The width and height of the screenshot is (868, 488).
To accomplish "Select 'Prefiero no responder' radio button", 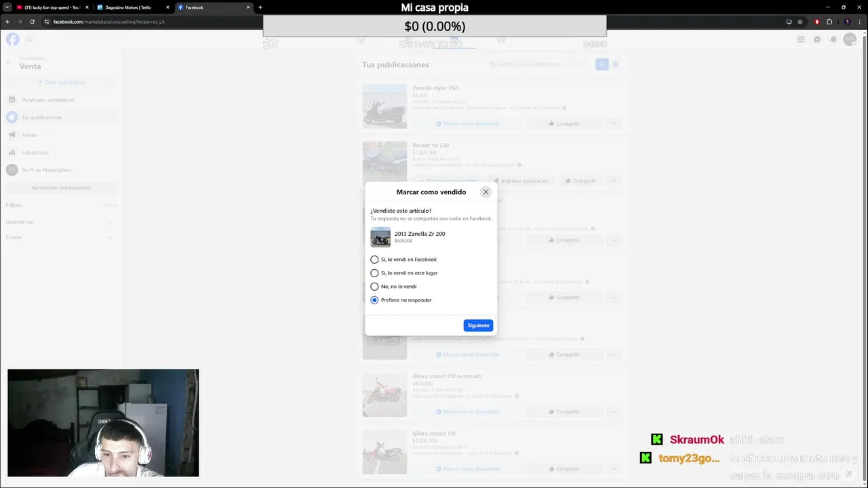I will [x=374, y=300].
